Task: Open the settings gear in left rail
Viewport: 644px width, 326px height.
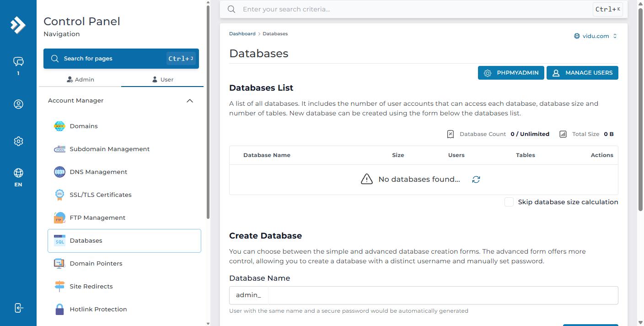Action: [x=18, y=141]
